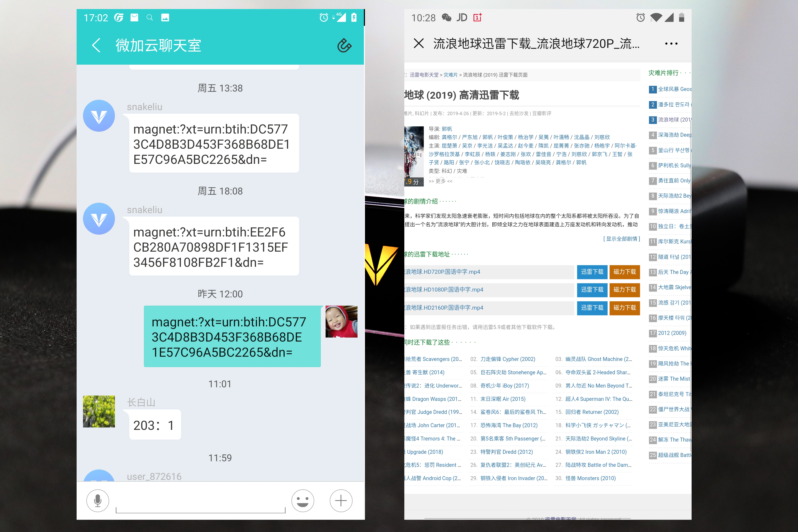
Task: Tap the plus button for more options
Action: (341, 500)
